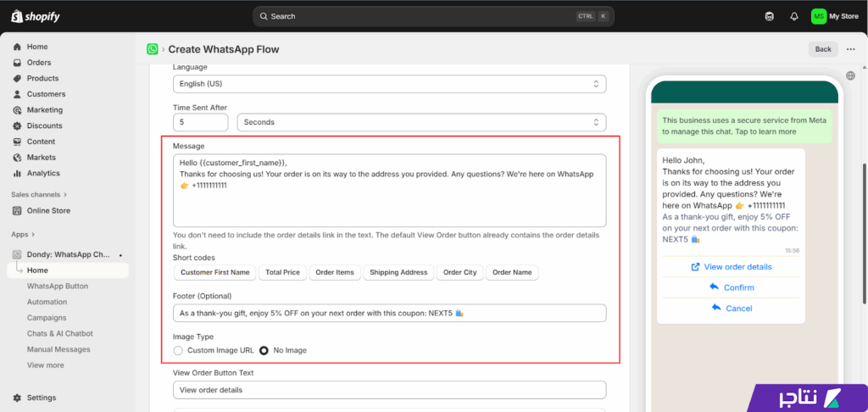Click the Back button

click(822, 49)
